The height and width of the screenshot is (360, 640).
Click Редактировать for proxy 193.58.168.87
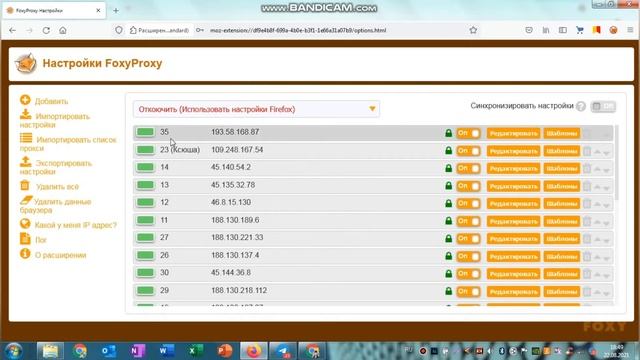coord(513,133)
